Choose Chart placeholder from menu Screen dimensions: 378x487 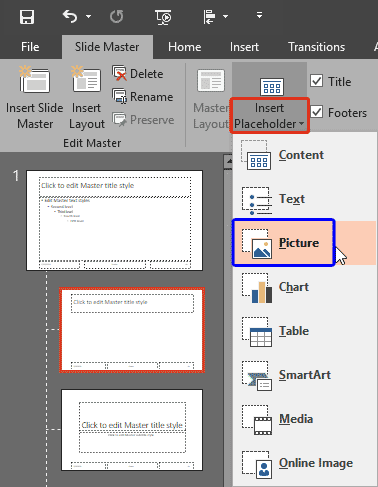pyautogui.click(x=305, y=287)
